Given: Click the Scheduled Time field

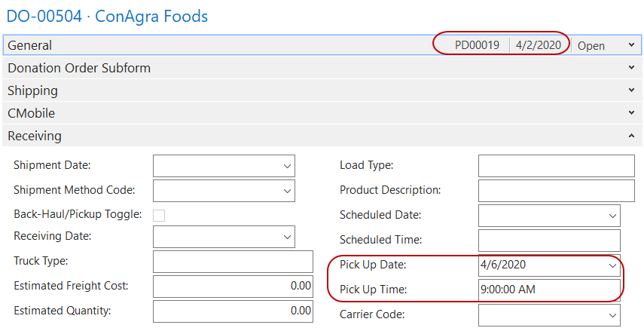Looking at the screenshot, I should coord(549,241).
